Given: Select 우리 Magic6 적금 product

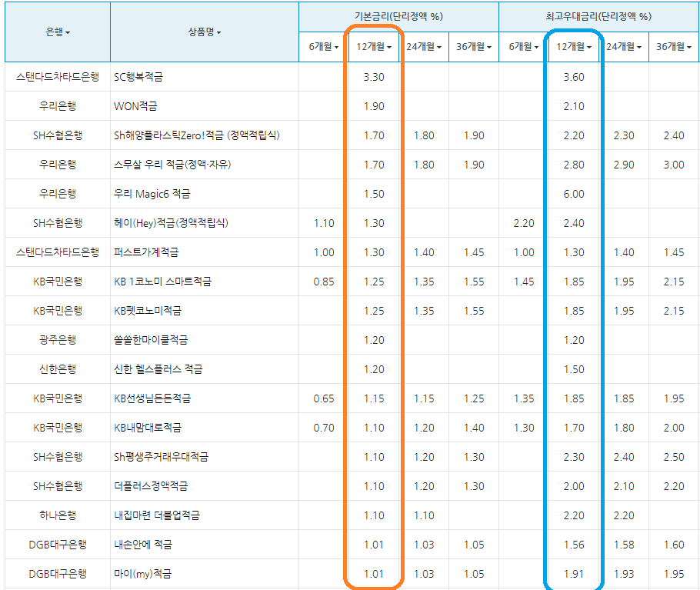Looking at the screenshot, I should pos(152,194).
